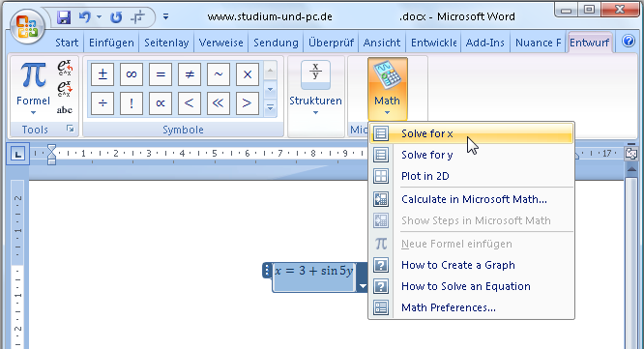Open the equation options dropdown arrow
644x349 pixels.
[x=363, y=286]
